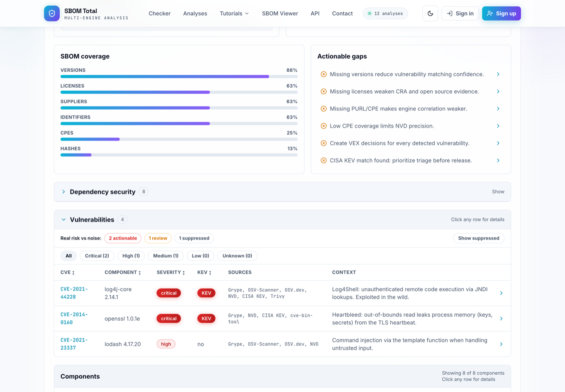Filter by 1 review chip
This screenshot has width=565, height=392.
click(158, 238)
